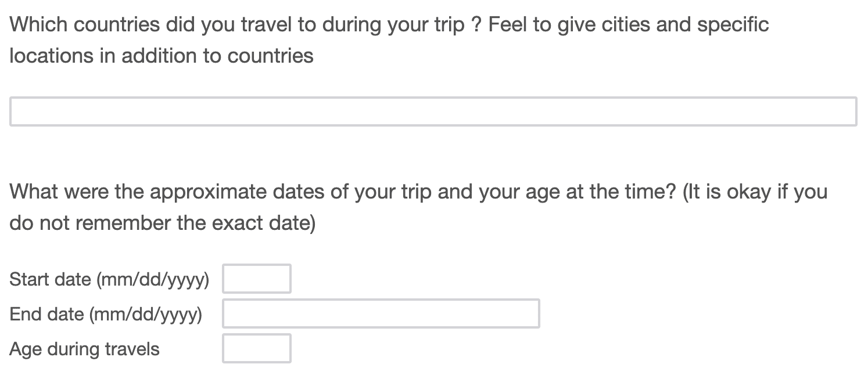
Task: Click the "End date (mm/dd/yyyy)" label
Action: click(106, 315)
